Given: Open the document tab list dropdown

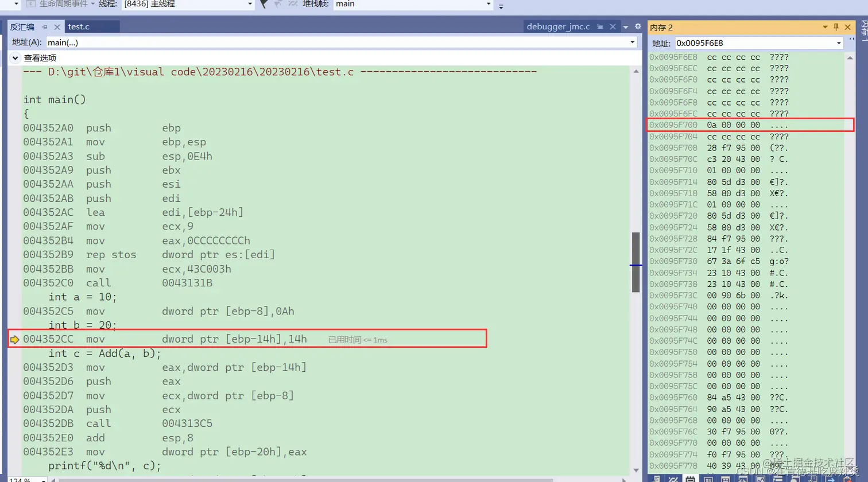Looking at the screenshot, I should pyautogui.click(x=626, y=27).
